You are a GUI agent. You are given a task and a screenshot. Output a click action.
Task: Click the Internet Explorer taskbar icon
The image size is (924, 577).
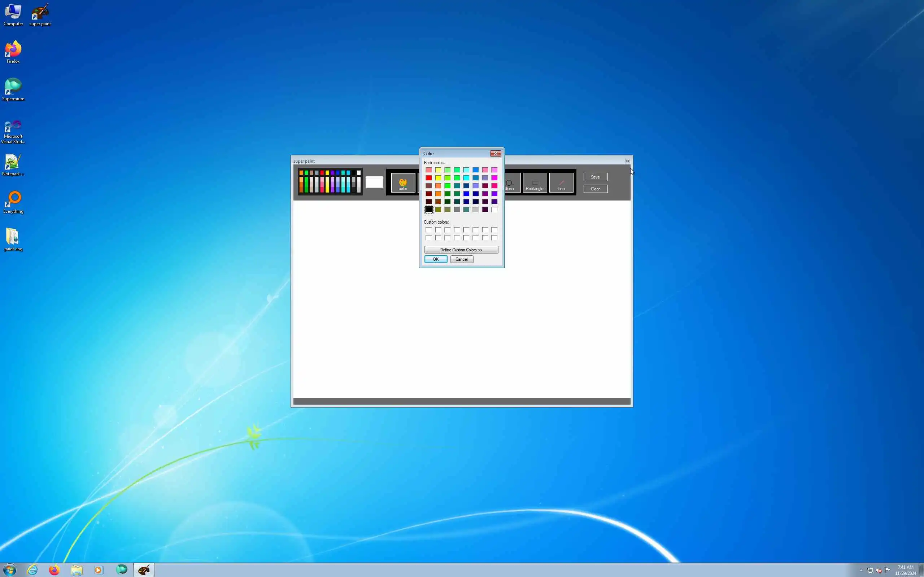pyautogui.click(x=32, y=570)
